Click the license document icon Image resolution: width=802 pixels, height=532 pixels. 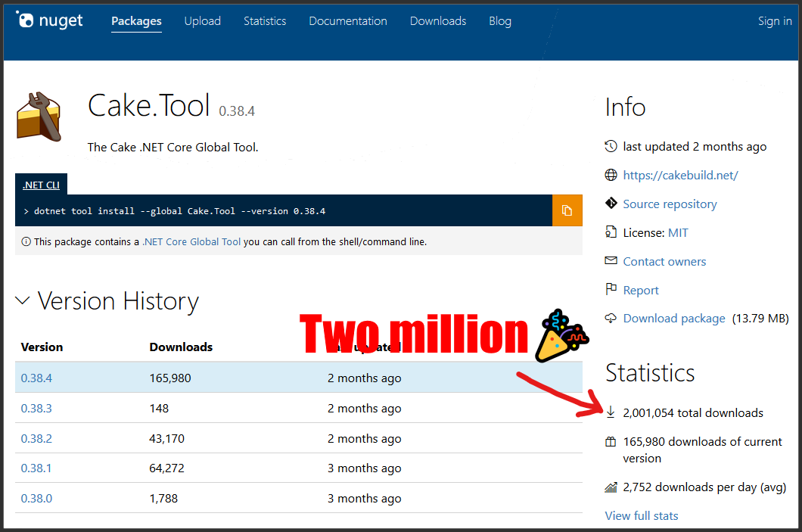(x=611, y=232)
